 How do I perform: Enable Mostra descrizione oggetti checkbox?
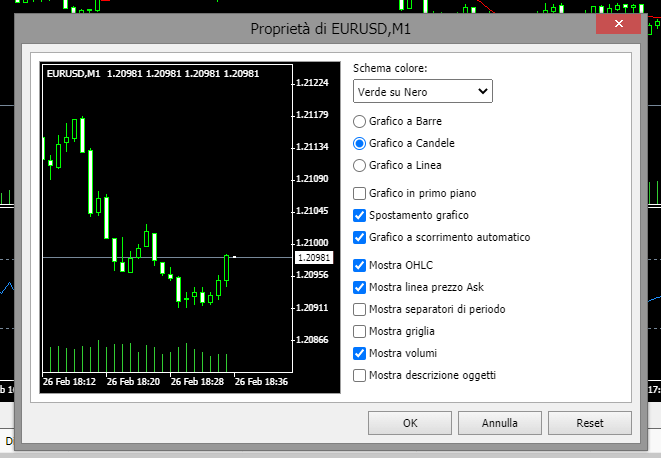359,375
